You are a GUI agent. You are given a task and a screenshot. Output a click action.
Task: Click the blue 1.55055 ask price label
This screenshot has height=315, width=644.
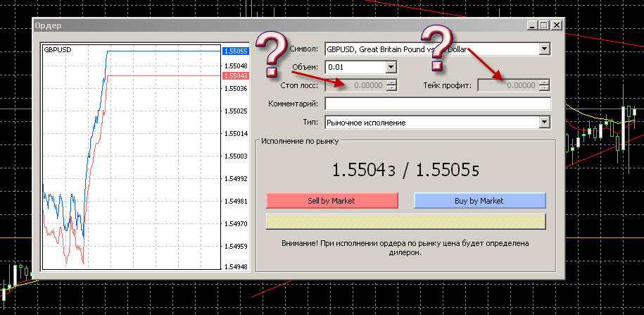pyautogui.click(x=235, y=51)
